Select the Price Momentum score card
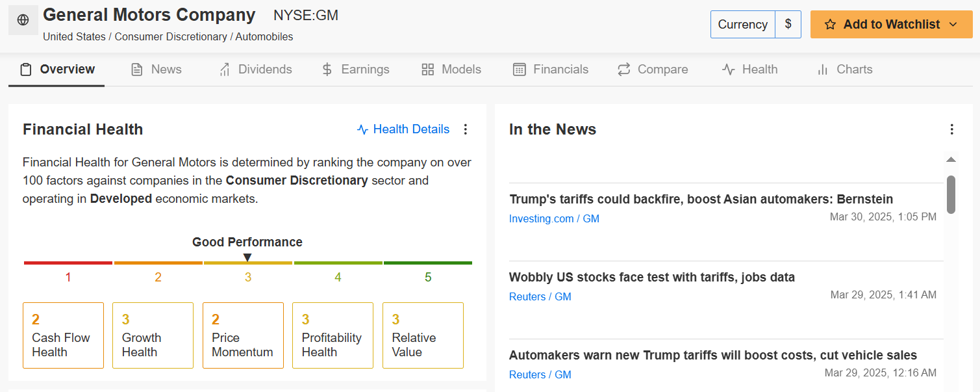Image resolution: width=980 pixels, height=392 pixels. click(x=243, y=335)
